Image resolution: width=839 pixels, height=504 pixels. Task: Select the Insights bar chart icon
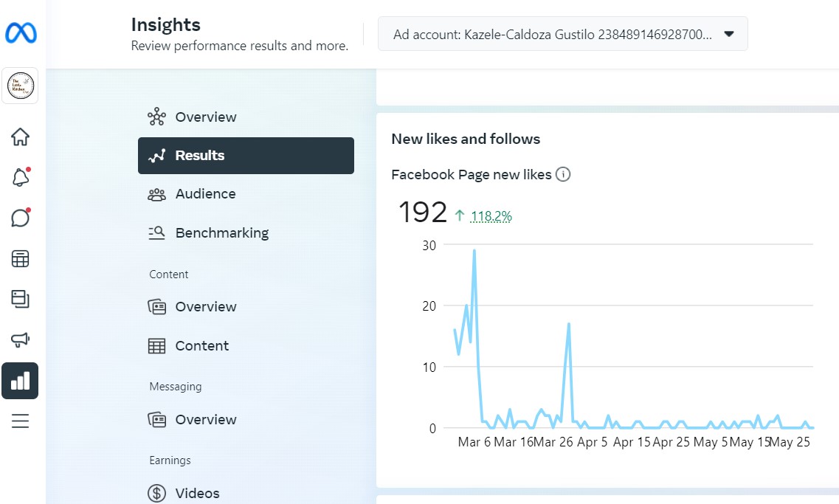pyautogui.click(x=20, y=381)
